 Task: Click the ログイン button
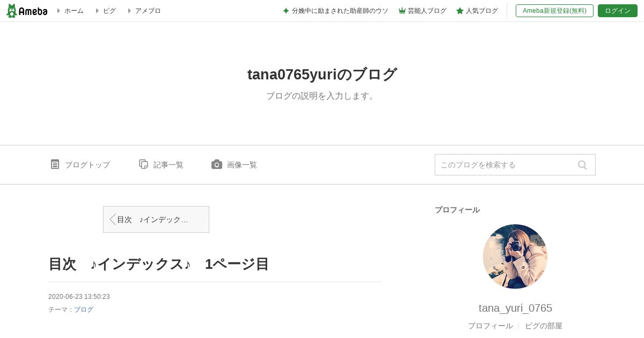(618, 11)
